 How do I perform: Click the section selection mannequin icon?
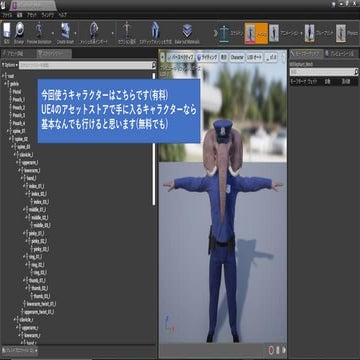126,31
